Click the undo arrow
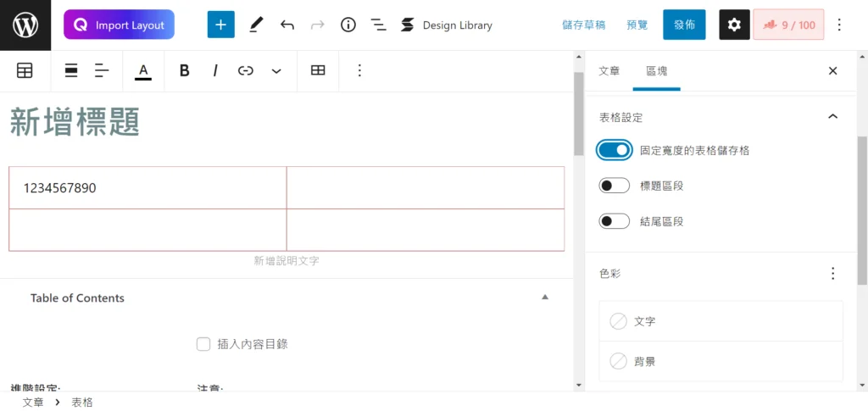This screenshot has height=411, width=868. point(287,25)
